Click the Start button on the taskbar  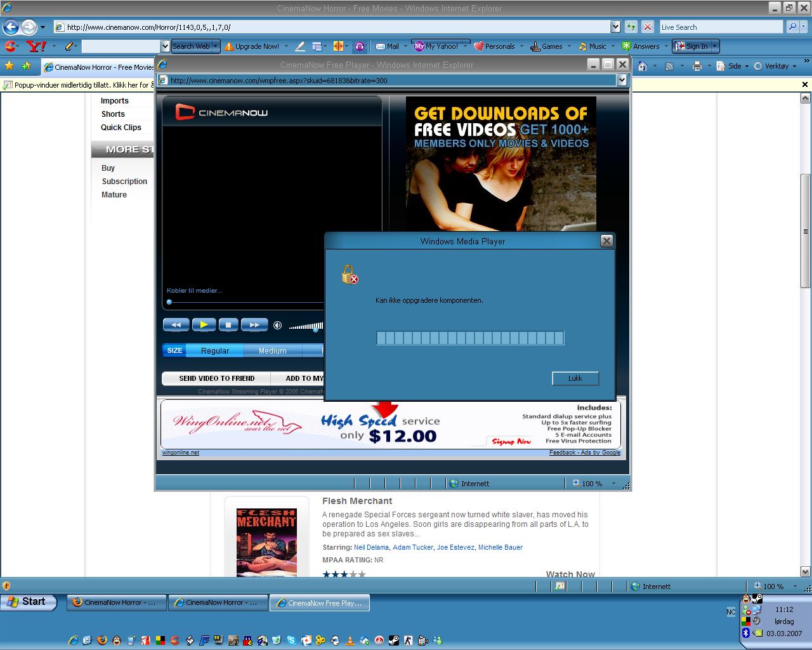tap(29, 602)
